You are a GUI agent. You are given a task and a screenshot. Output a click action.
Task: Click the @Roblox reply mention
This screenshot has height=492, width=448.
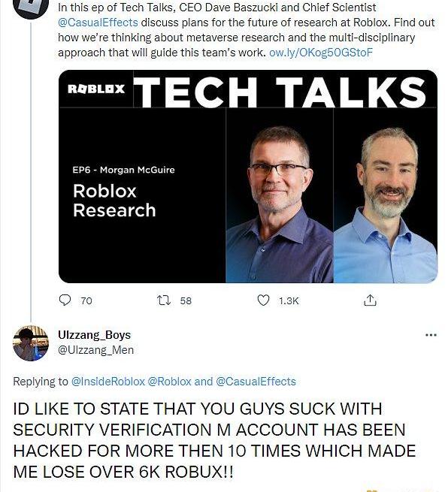click(169, 382)
